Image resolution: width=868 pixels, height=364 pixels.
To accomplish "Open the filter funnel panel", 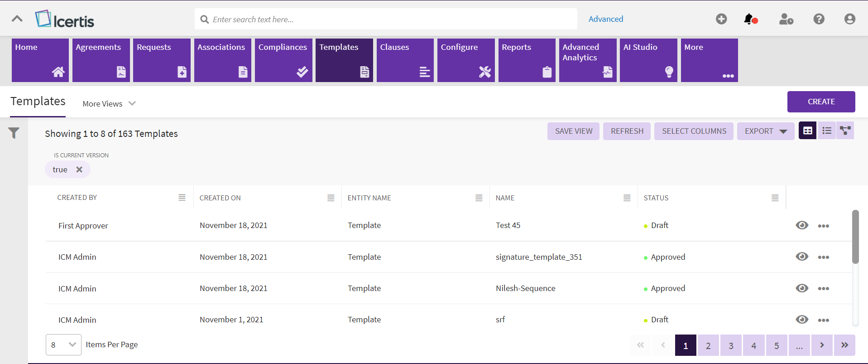I will coord(14,133).
